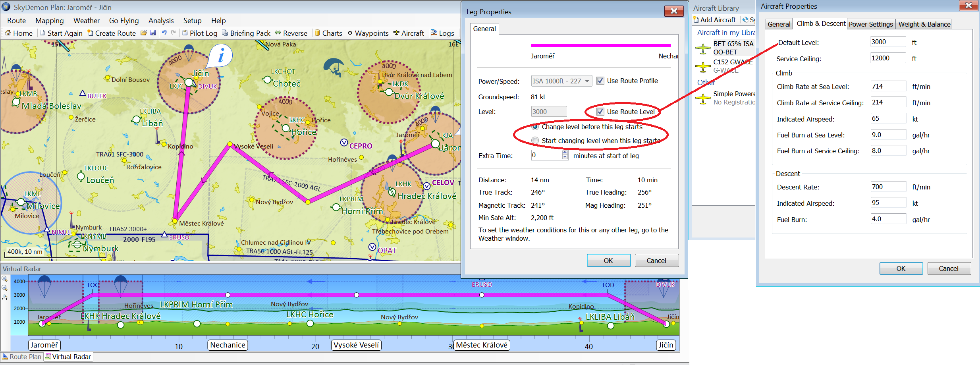The height and width of the screenshot is (365, 980).
Task: Click OK in the Leg Properties dialog
Action: [x=609, y=261]
